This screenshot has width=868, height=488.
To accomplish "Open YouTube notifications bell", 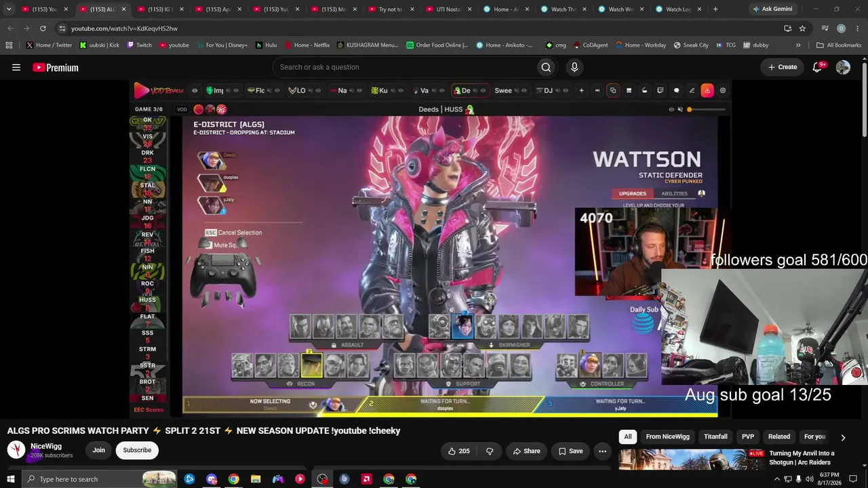I will point(818,67).
